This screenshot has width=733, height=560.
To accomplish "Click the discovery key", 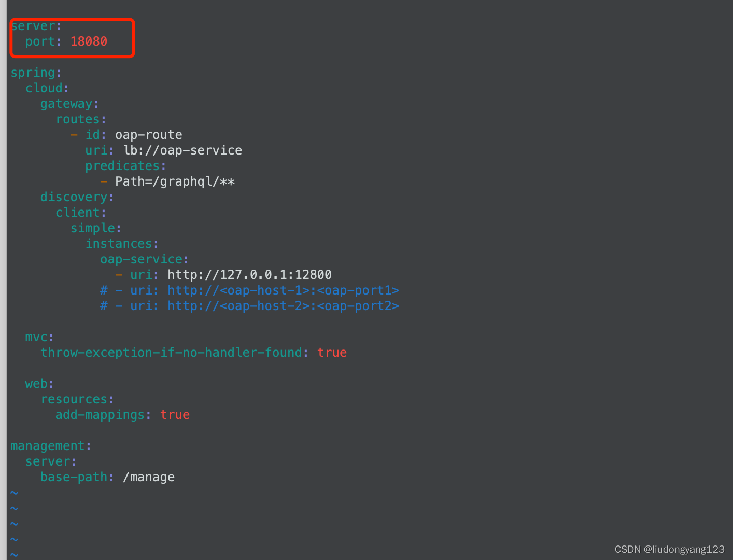I will pos(74,197).
